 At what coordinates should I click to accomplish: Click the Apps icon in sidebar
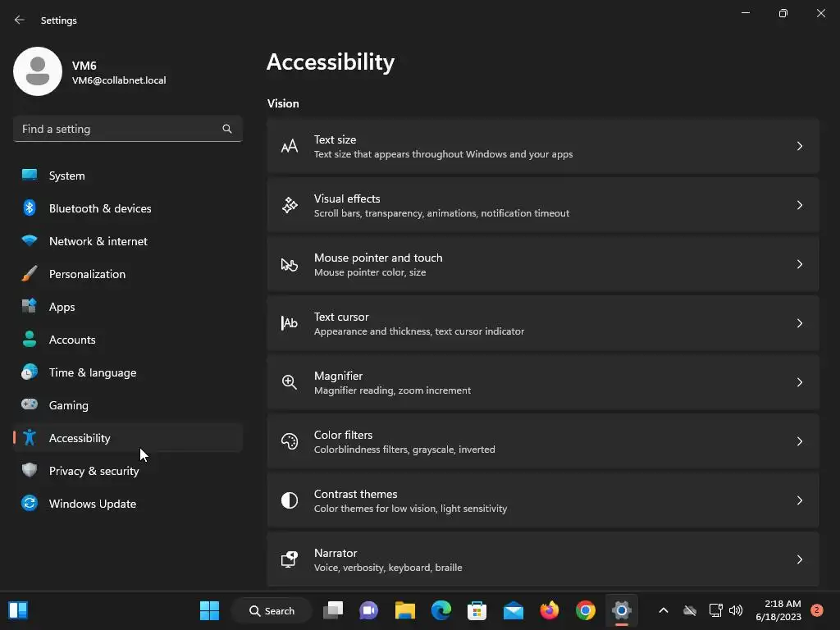[30, 307]
